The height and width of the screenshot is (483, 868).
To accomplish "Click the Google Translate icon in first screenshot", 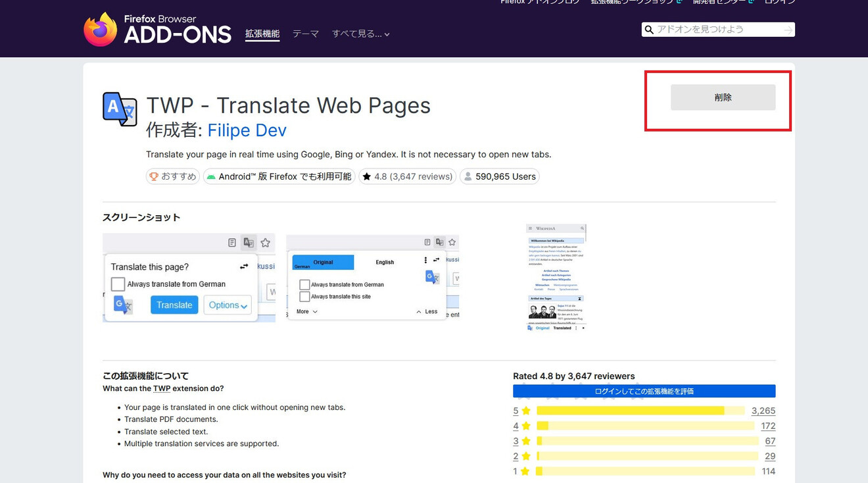I will pos(123,305).
